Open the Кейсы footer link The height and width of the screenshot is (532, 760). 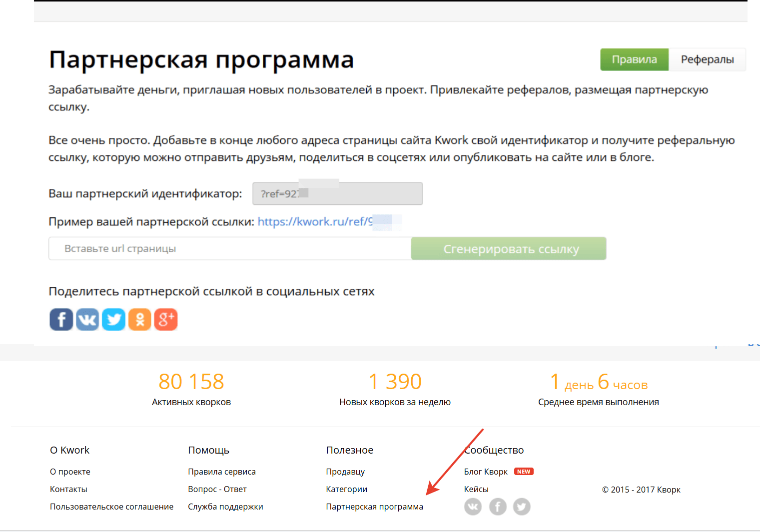point(476,489)
